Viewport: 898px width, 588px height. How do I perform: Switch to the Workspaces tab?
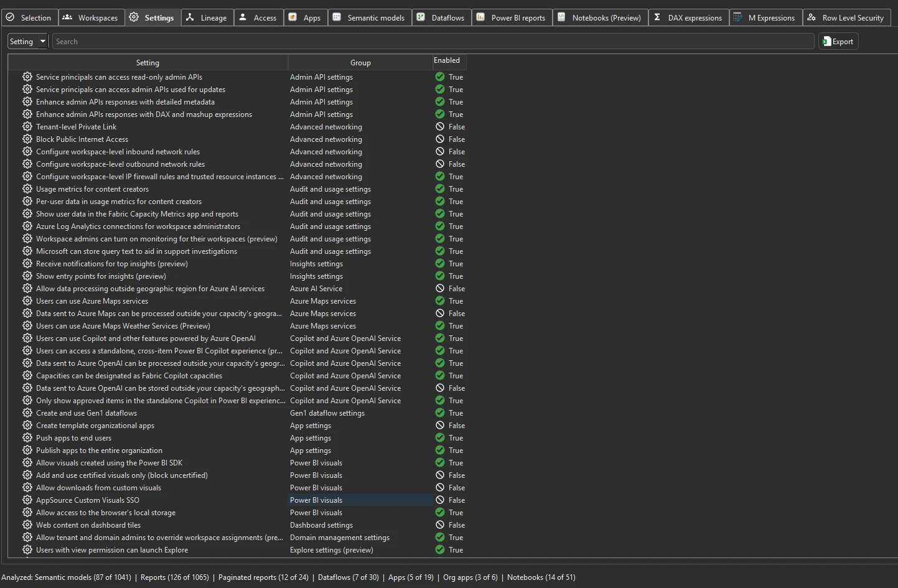pos(91,17)
